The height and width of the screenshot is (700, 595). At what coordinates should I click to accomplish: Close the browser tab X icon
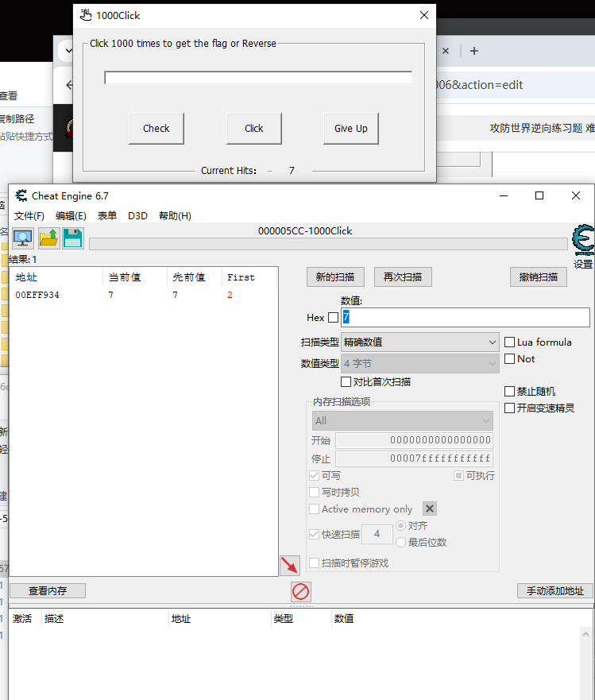(x=446, y=51)
